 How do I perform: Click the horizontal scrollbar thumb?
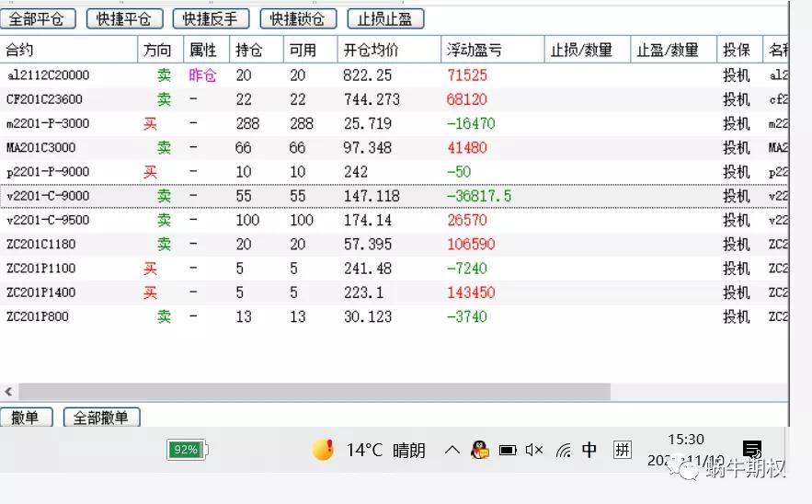pos(313,392)
